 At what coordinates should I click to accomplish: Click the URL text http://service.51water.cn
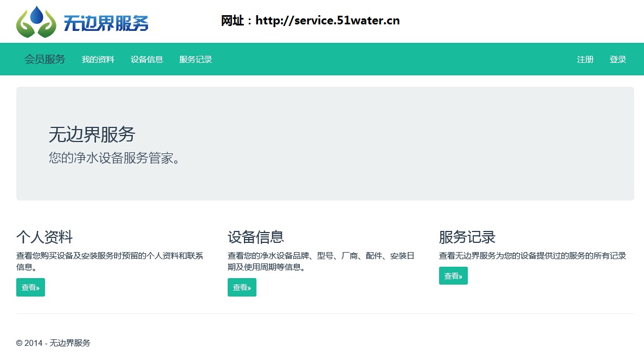tap(327, 21)
